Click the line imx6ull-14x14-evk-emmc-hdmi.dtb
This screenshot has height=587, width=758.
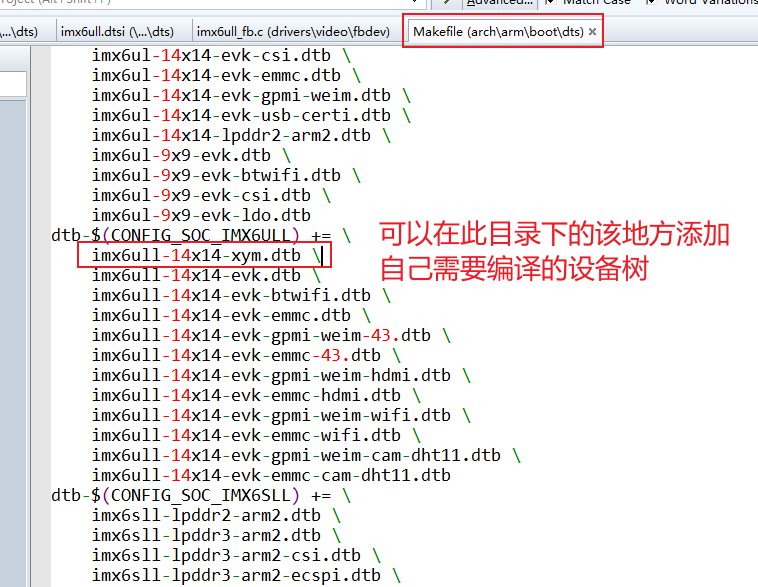coord(256,396)
